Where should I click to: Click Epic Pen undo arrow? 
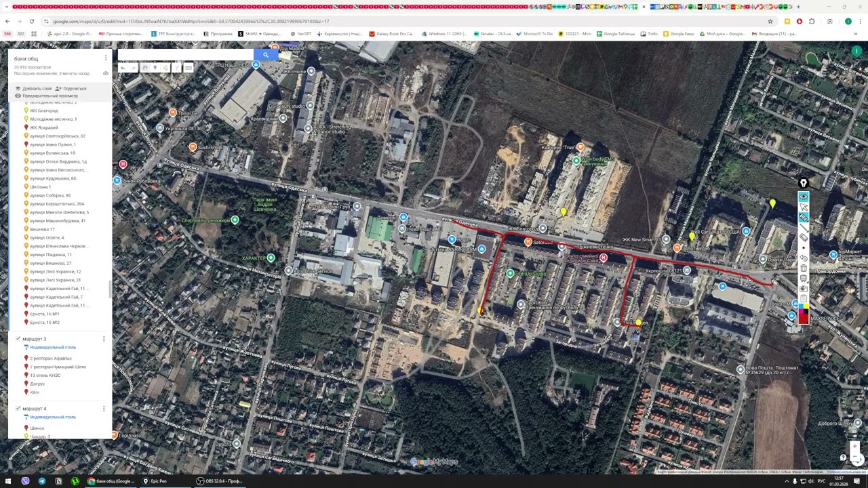pyautogui.click(x=804, y=258)
